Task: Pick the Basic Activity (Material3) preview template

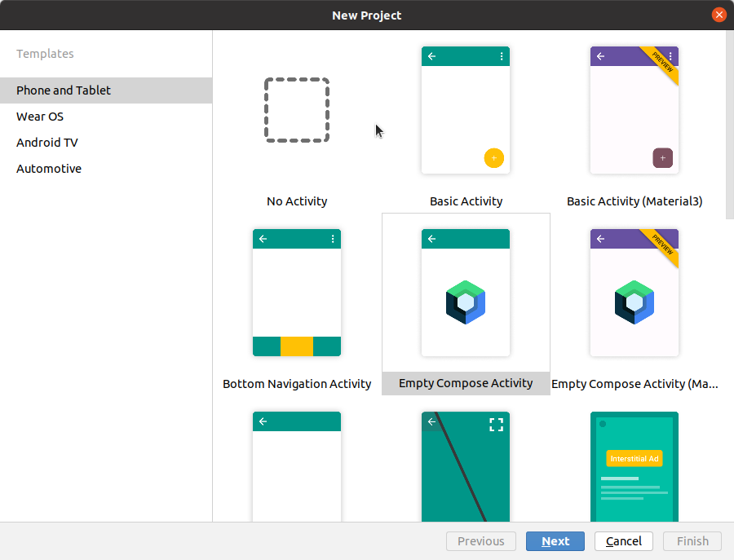Action: (635, 110)
